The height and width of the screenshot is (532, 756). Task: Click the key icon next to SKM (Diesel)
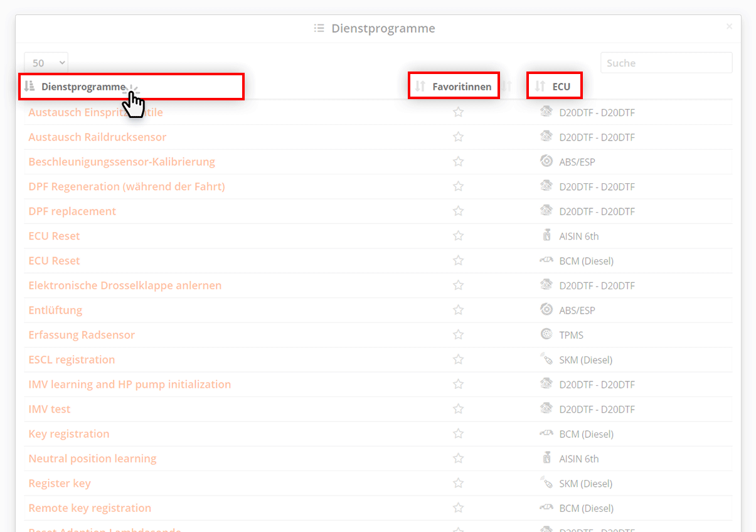(x=546, y=359)
